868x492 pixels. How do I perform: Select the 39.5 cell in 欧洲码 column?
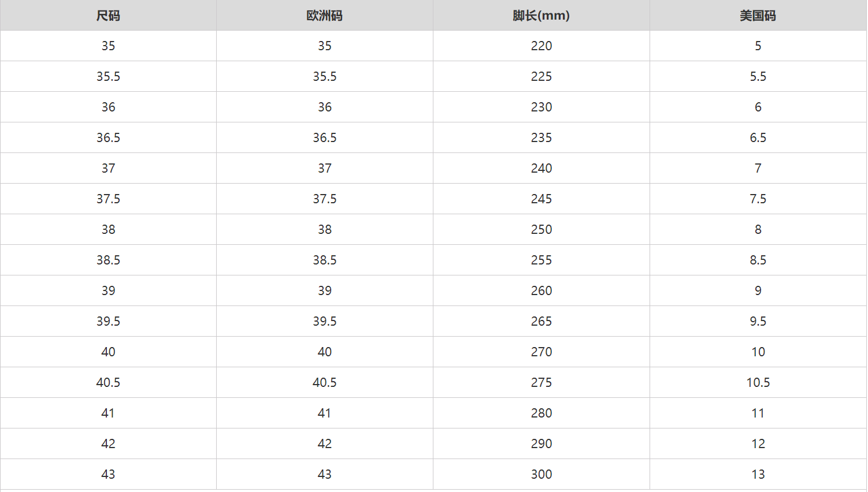coord(324,321)
